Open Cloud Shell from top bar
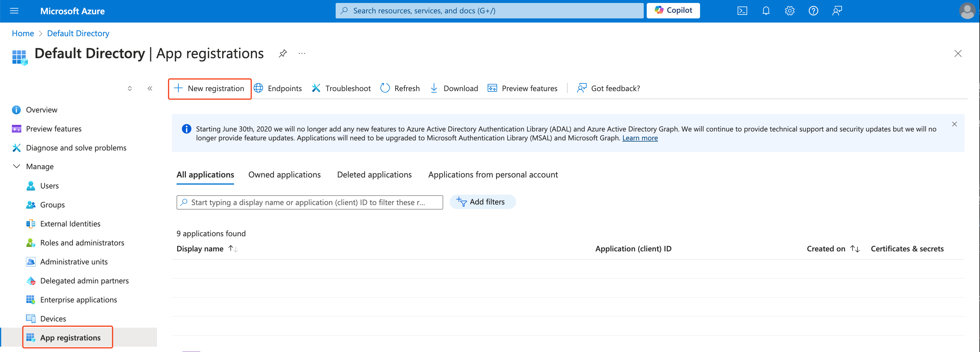This screenshot has height=352, width=980. tap(742, 11)
